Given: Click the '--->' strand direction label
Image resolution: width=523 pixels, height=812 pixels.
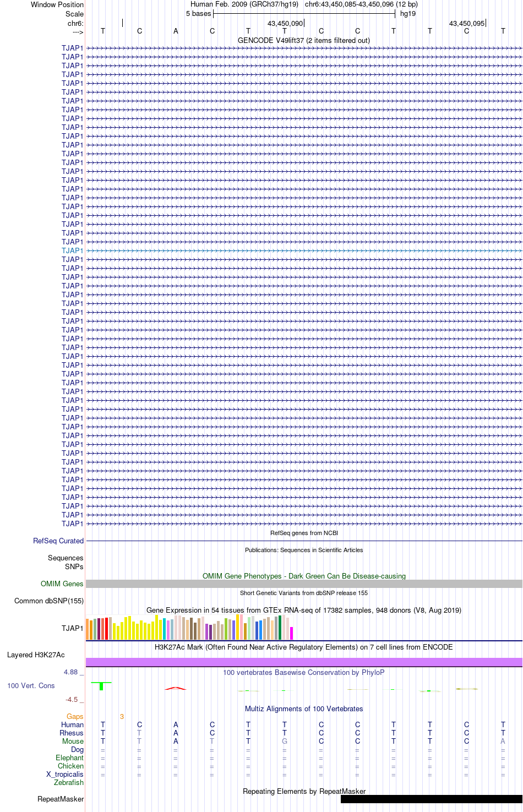Looking at the screenshot, I should [x=78, y=32].
